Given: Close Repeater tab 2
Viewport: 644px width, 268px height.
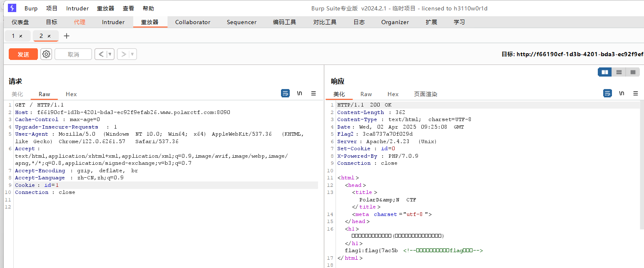Looking at the screenshot, I should click(x=49, y=36).
